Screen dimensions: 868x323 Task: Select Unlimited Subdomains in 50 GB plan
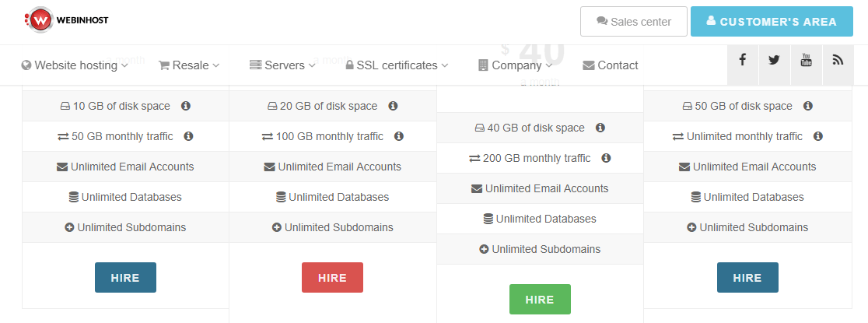point(754,228)
